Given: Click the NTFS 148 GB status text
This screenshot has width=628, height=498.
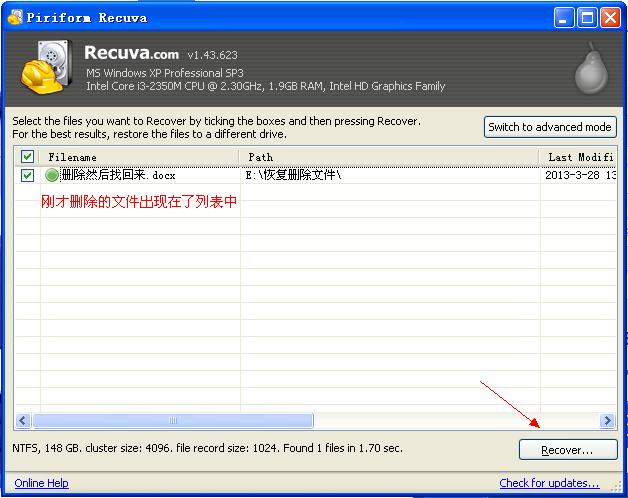Looking at the screenshot, I should click(207, 448).
